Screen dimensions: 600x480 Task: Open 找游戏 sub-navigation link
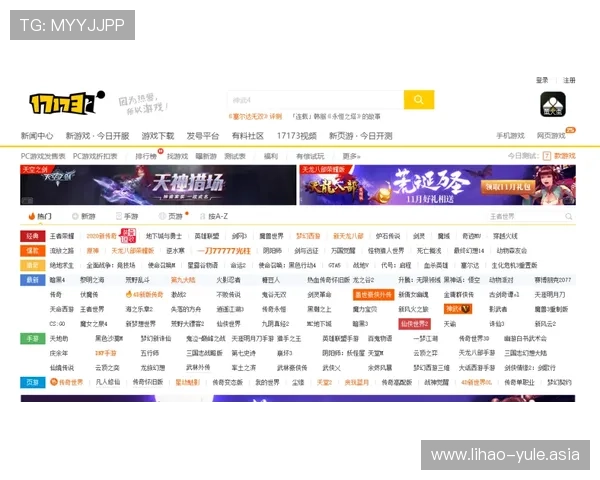(x=177, y=156)
